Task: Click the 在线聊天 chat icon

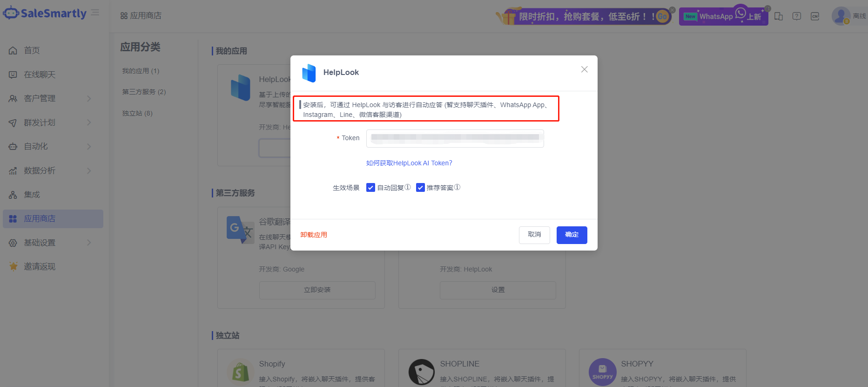Action: 13,75
